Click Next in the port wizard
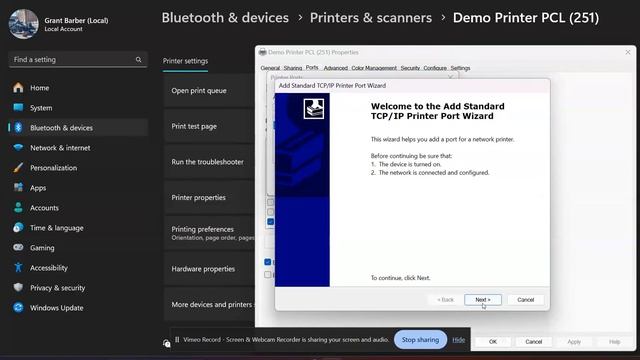This screenshot has width=640, height=360. tap(483, 300)
